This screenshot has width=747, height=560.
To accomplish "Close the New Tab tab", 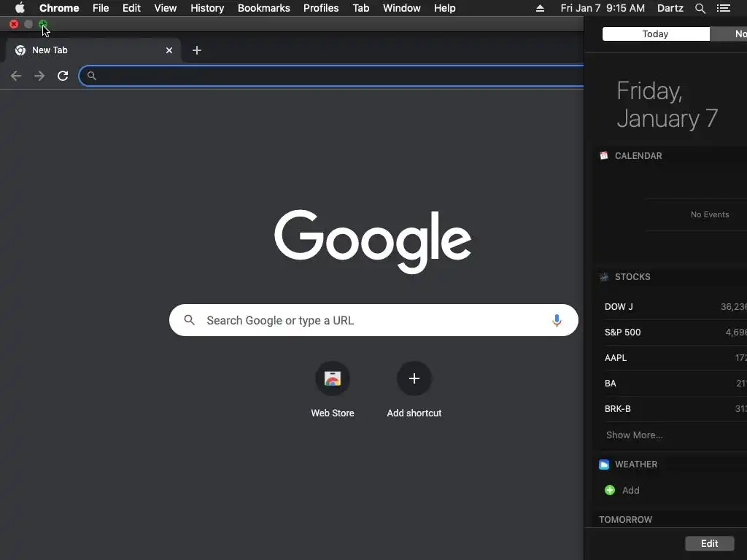I will click(169, 50).
